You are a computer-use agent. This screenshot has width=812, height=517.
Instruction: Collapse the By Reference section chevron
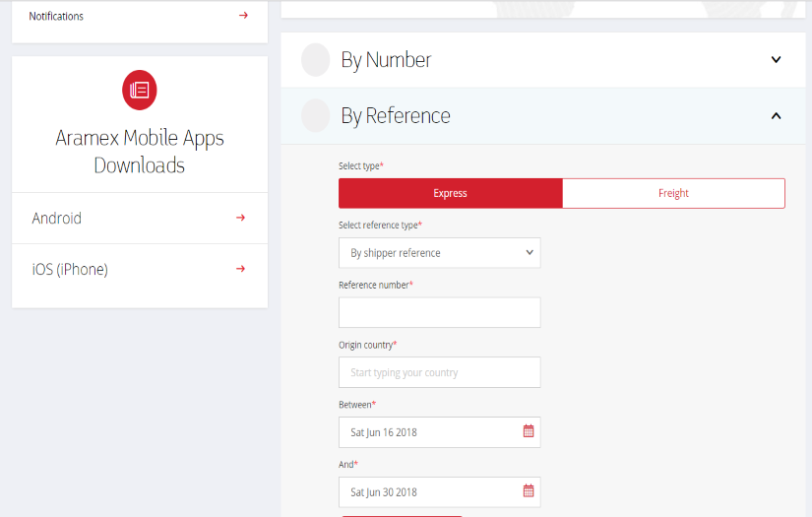[x=776, y=115]
